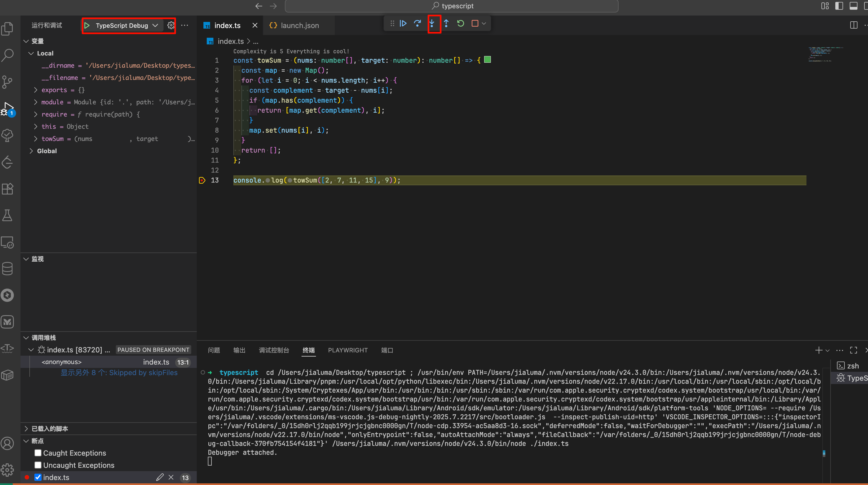Image resolution: width=868 pixels, height=485 pixels.
Task: Enable Caught Exceptions breakpoint
Action: (x=38, y=453)
